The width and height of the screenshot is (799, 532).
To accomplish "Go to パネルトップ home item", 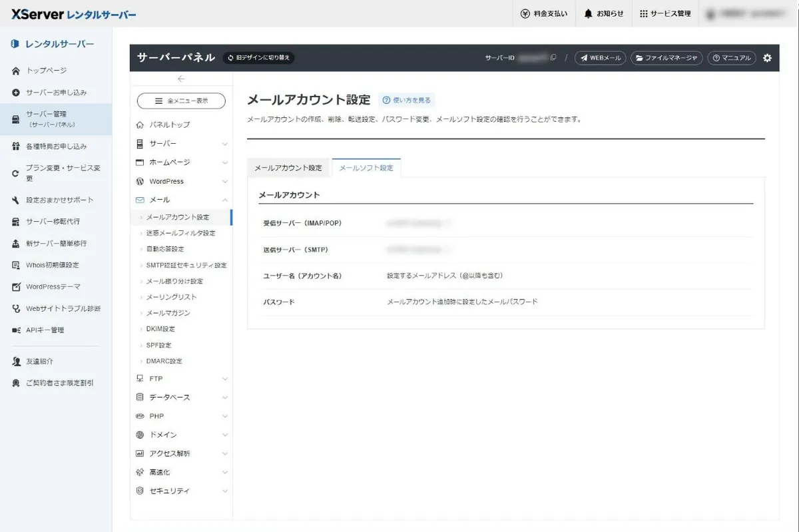I will 169,125.
